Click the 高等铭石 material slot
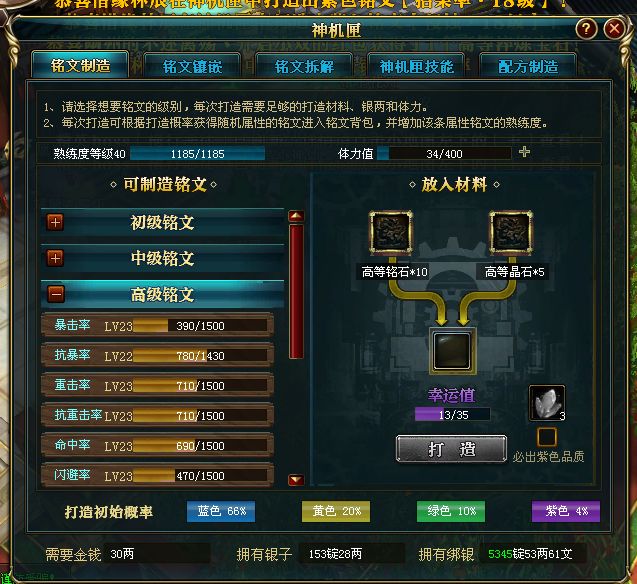637x584 pixels. tap(391, 233)
